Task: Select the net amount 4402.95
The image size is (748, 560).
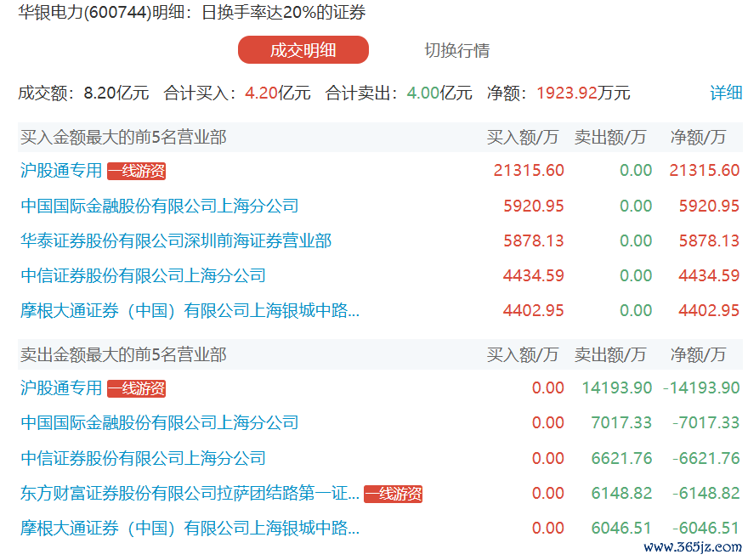Action: coord(709,310)
